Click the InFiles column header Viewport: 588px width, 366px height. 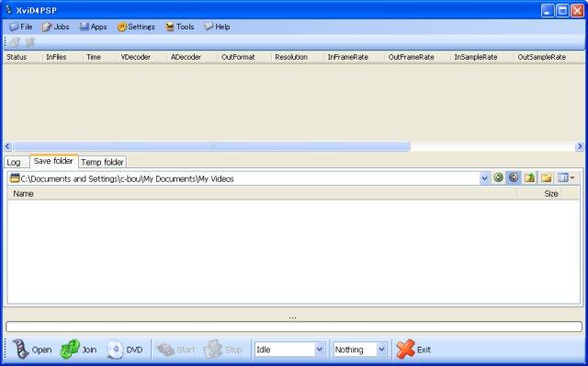click(62, 57)
